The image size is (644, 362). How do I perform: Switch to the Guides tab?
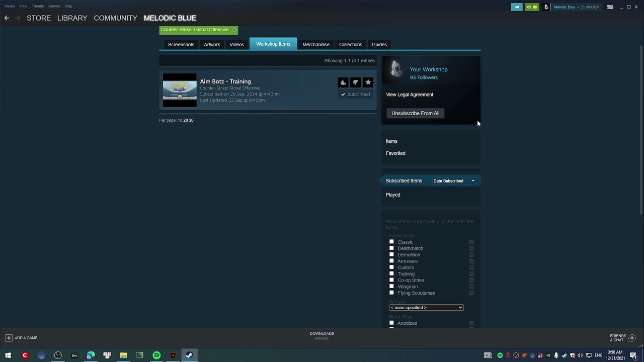(x=379, y=45)
